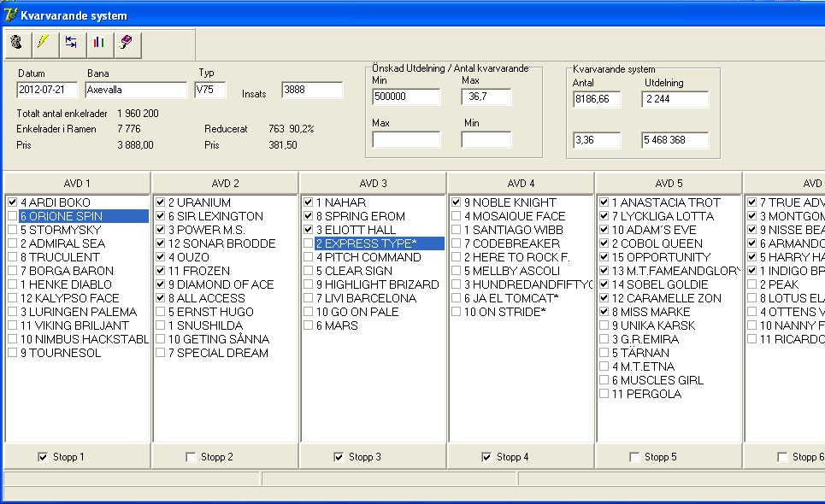Uncheck the 4 ARDI BOKO checkbox
The height and width of the screenshot is (504, 825).
click(x=13, y=202)
